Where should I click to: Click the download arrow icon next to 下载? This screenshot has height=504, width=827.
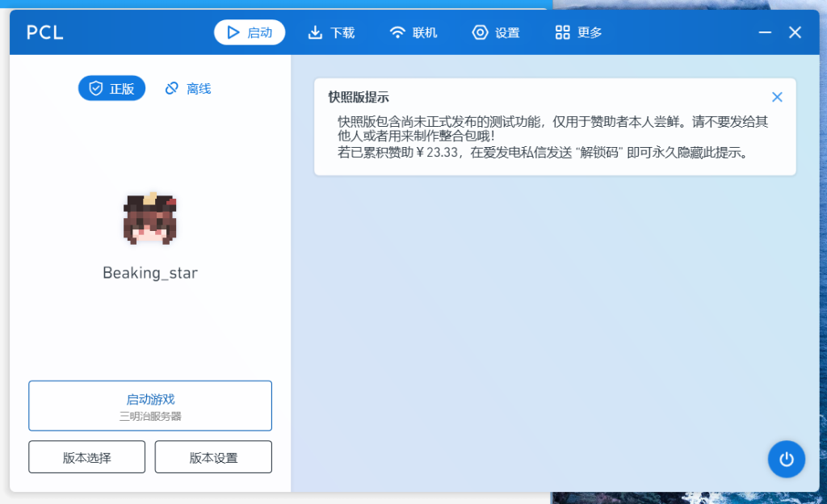coord(315,32)
